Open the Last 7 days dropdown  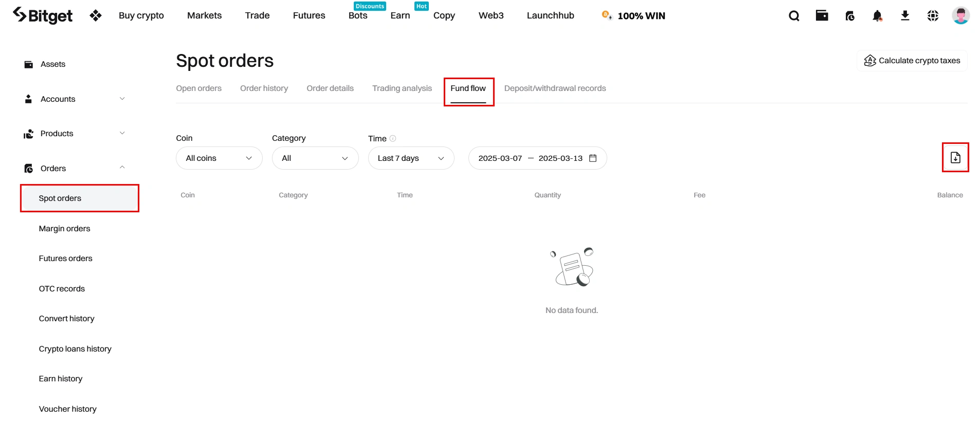tap(411, 158)
